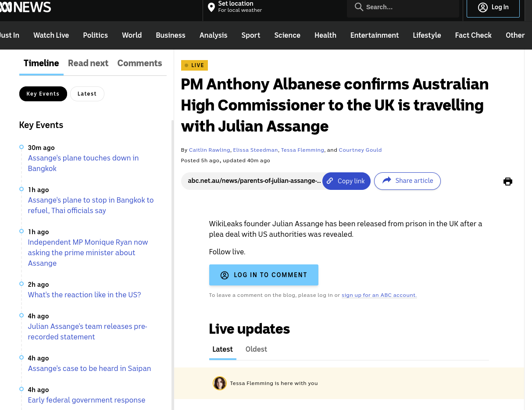Click the location pin icon
The height and width of the screenshot is (410, 532).
pos(211,7)
